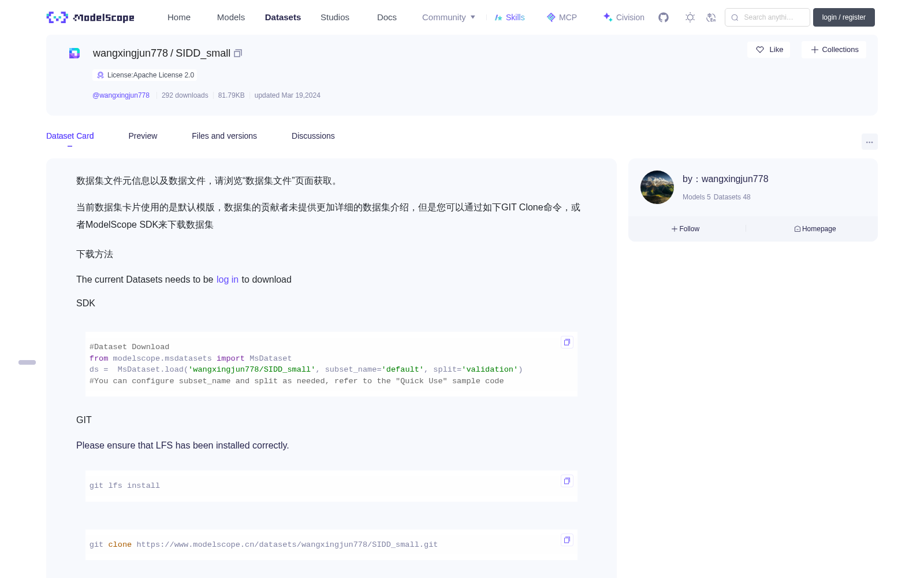The image size is (924, 578).
Task: Click 'Models 5' in author card
Action: pos(696,197)
